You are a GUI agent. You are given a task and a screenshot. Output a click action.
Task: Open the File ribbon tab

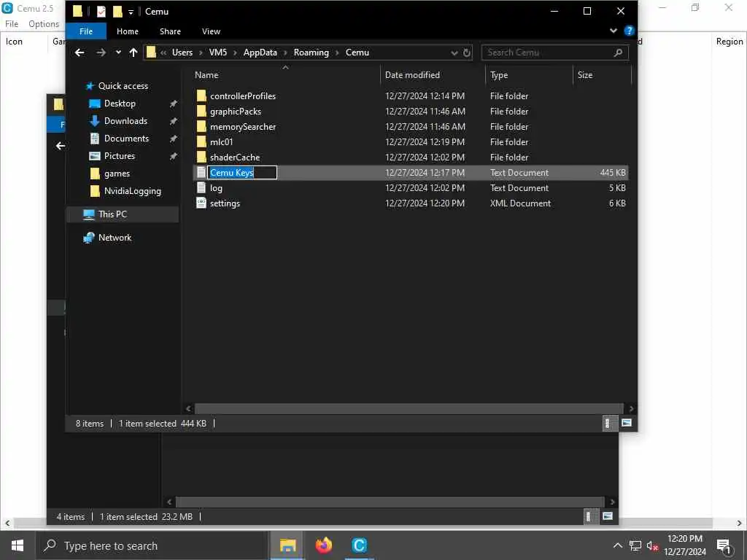point(86,31)
